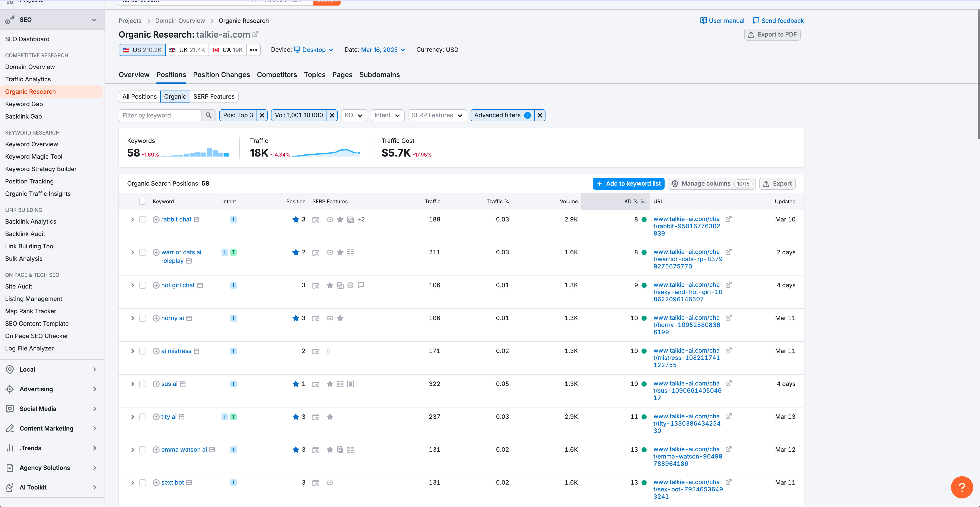The width and height of the screenshot is (980, 507).
Task: Collapse the SEO sidebar section
Action: (x=94, y=20)
